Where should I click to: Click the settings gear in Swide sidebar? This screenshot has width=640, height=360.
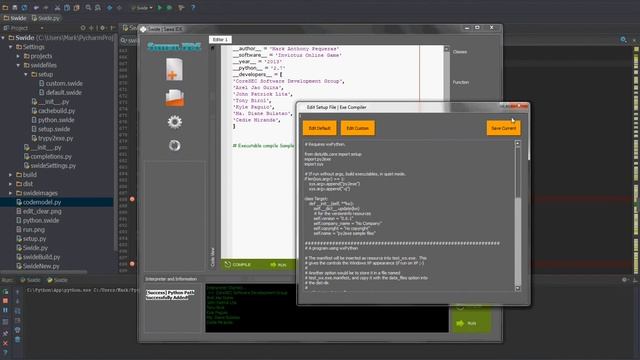click(175, 122)
